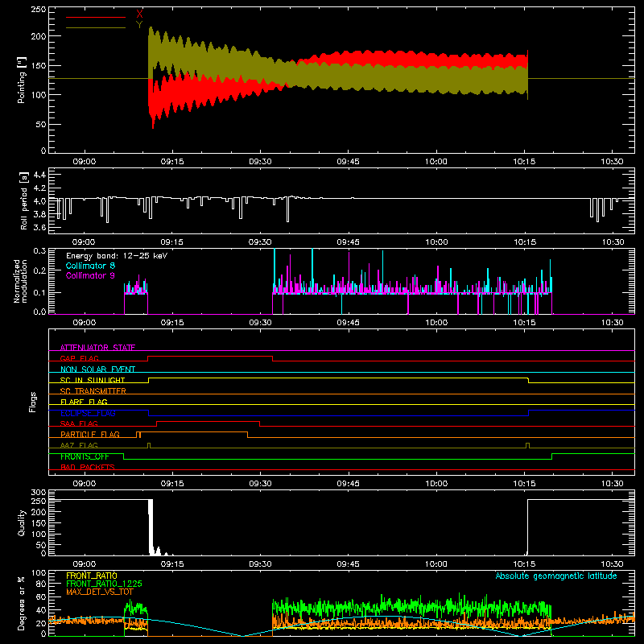Click the FRONTS_OFF flag label
This screenshot has width=644, height=644.
pos(85,456)
